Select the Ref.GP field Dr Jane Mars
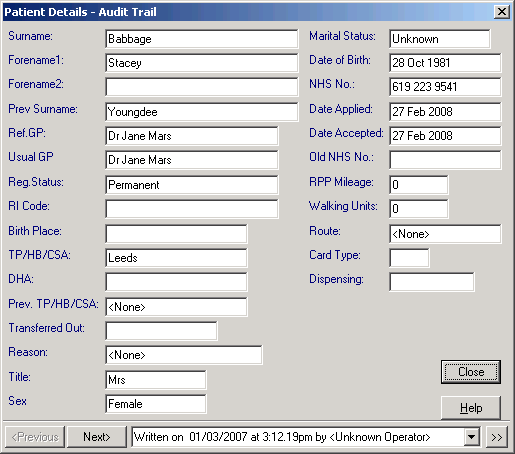 [192, 136]
